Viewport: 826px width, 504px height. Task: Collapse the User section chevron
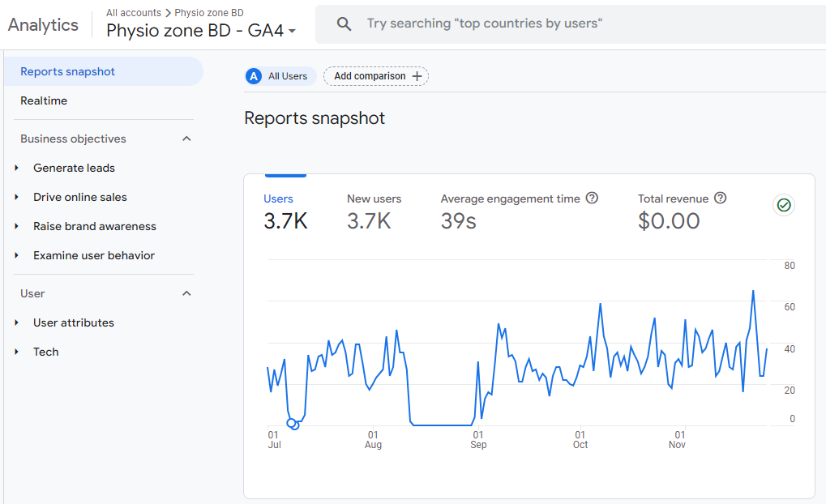click(186, 293)
